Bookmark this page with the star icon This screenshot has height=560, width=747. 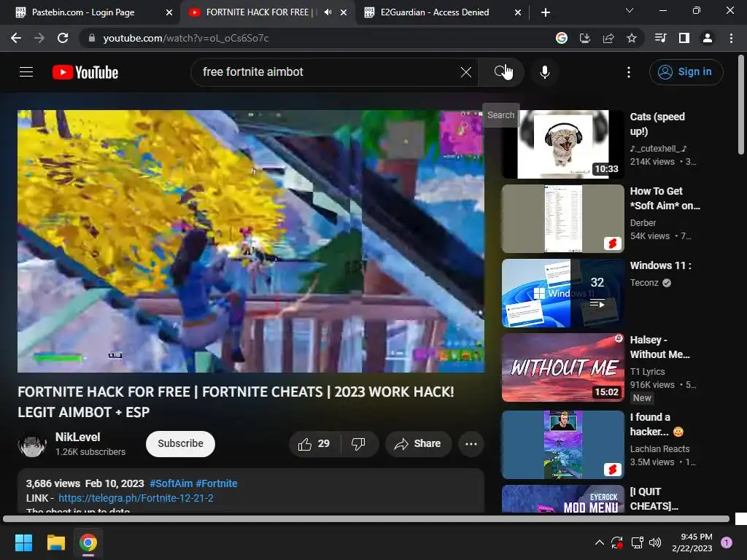632,38
